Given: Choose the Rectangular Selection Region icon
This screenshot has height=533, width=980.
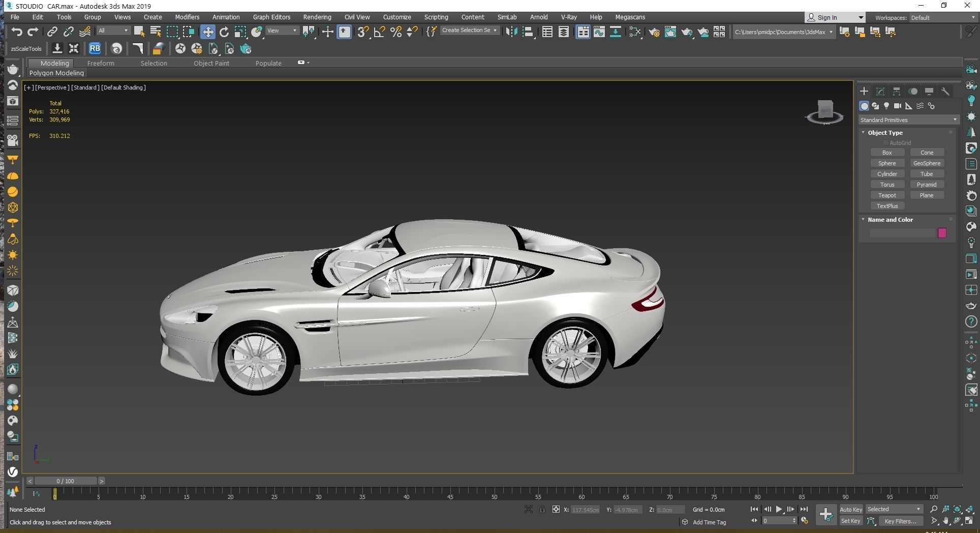Looking at the screenshot, I should (x=172, y=32).
